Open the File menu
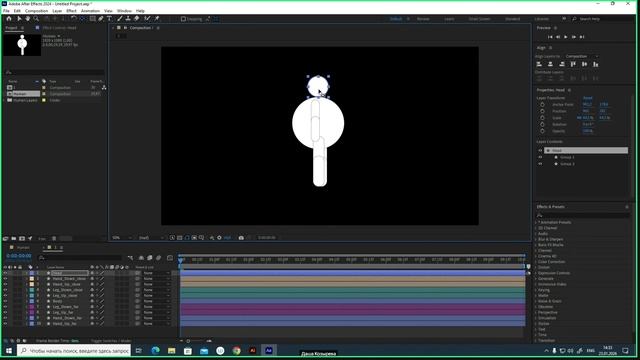 pos(6,11)
